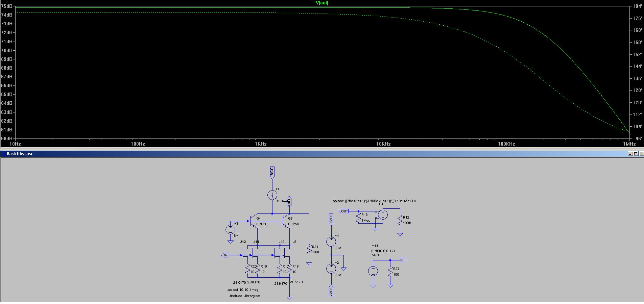The height and width of the screenshot is (304, 644).
Task: Click the OUT port label above Q3
Action: click(x=289, y=201)
